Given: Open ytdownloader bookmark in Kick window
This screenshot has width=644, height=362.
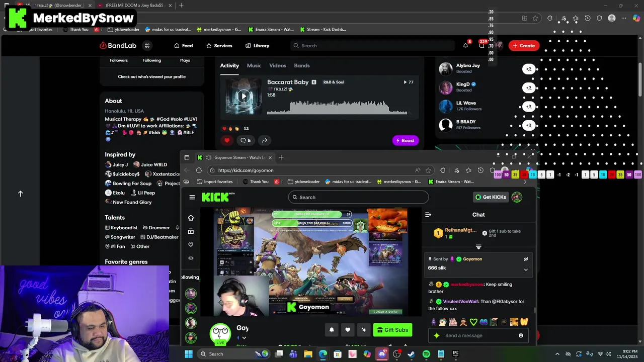Looking at the screenshot, I should pos(303,182).
